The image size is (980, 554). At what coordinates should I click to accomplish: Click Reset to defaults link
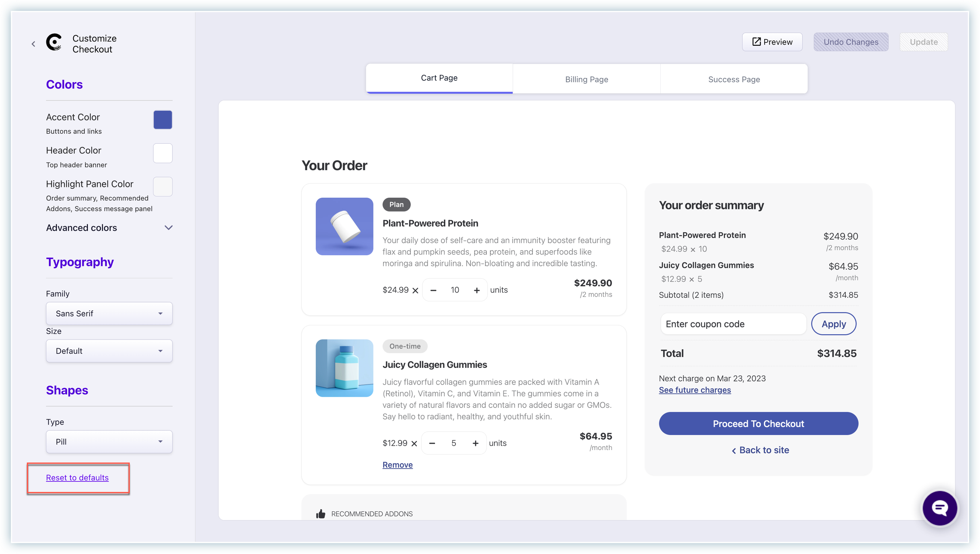click(x=77, y=478)
